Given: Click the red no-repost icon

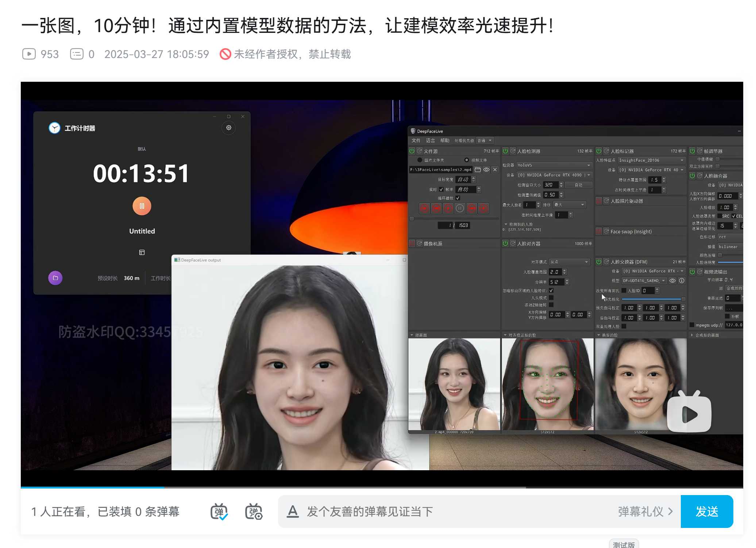Looking at the screenshot, I should (x=225, y=54).
